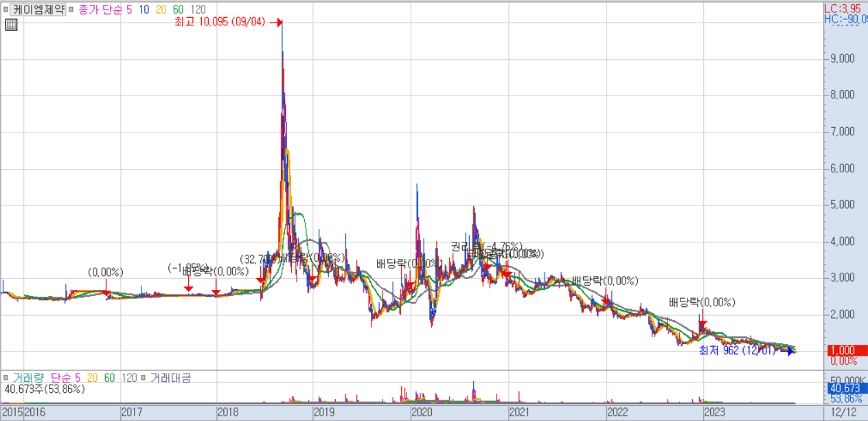868x421 pixels.
Task: Click the 최저 962 (12/01) low label
Action: pos(737,350)
